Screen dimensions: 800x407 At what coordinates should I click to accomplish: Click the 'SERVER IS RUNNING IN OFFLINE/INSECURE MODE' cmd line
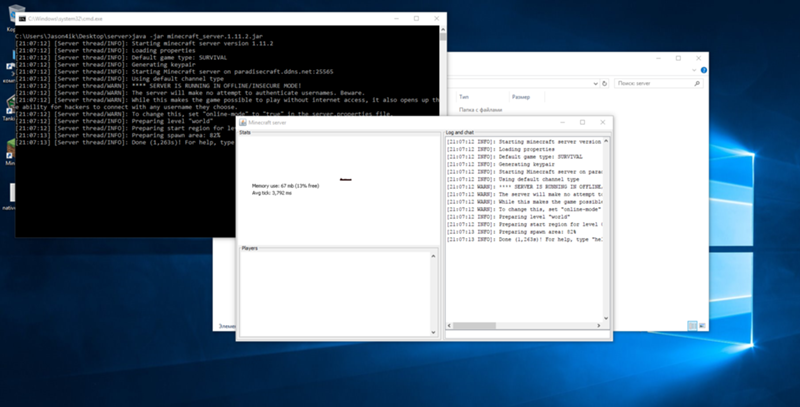[158, 86]
